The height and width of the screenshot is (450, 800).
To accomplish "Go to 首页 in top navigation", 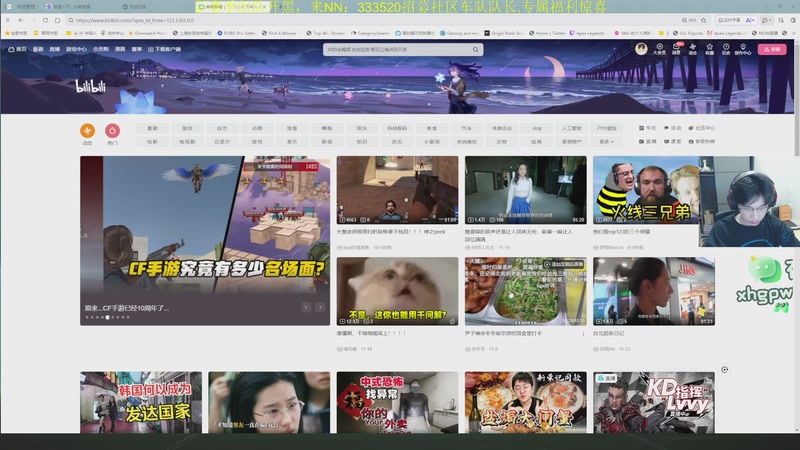I will [17, 49].
